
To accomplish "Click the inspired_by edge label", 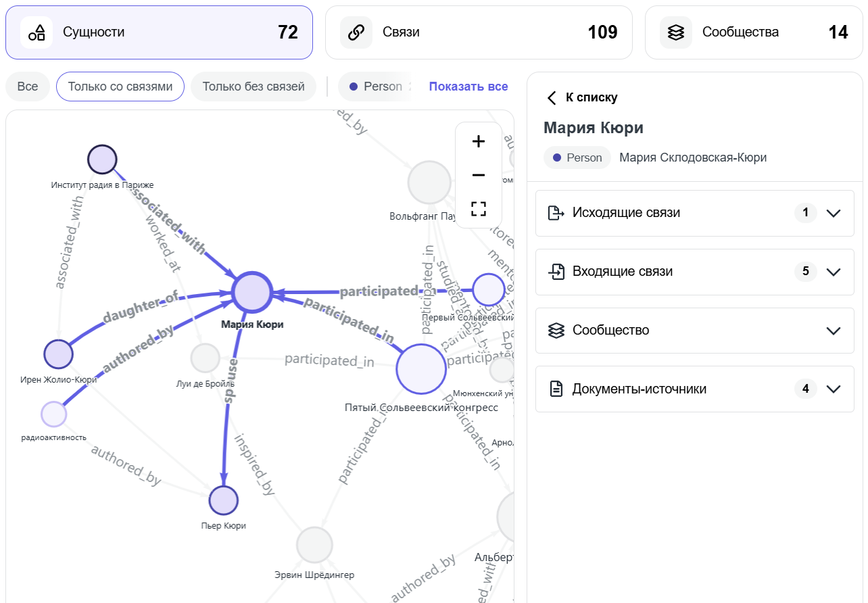I will (x=254, y=464).
